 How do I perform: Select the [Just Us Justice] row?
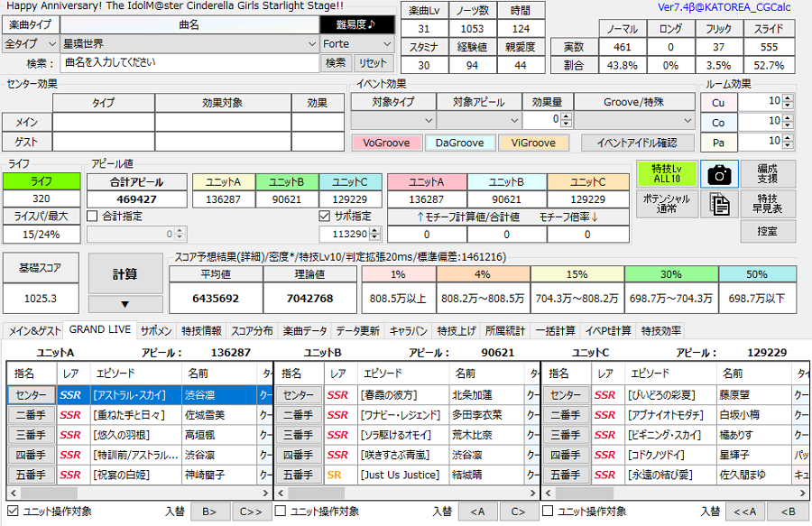408,475
